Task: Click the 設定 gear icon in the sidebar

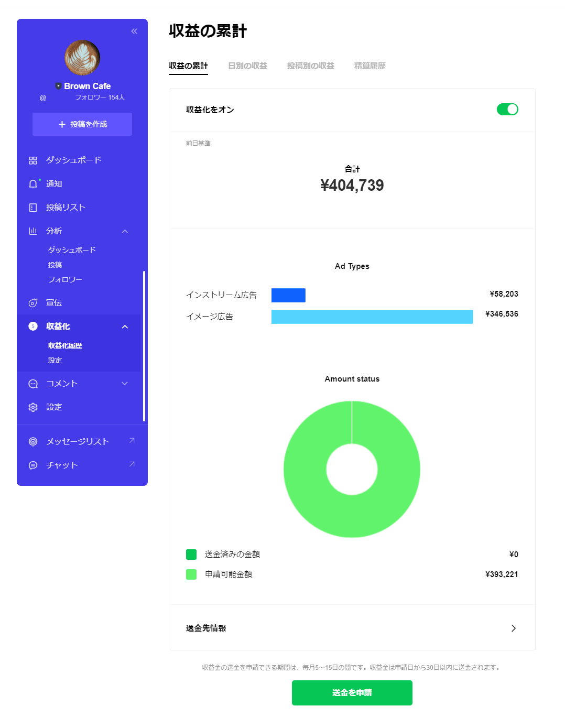Action: 33,407
